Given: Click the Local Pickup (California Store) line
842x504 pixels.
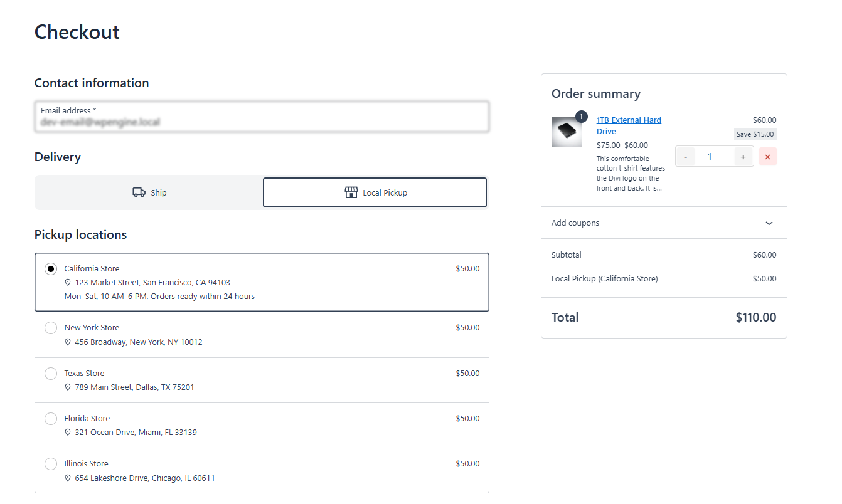Looking at the screenshot, I should pyautogui.click(x=664, y=279).
